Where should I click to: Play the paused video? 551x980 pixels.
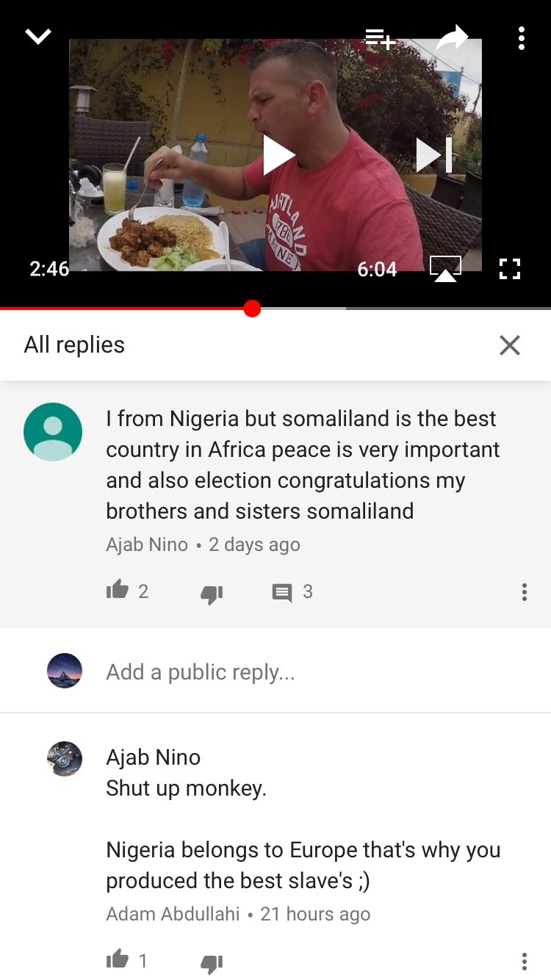278,155
